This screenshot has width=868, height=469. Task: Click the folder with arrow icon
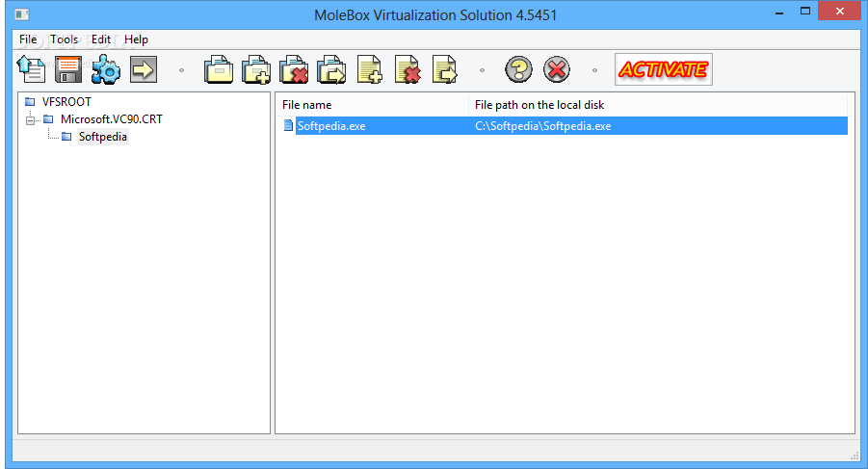331,69
